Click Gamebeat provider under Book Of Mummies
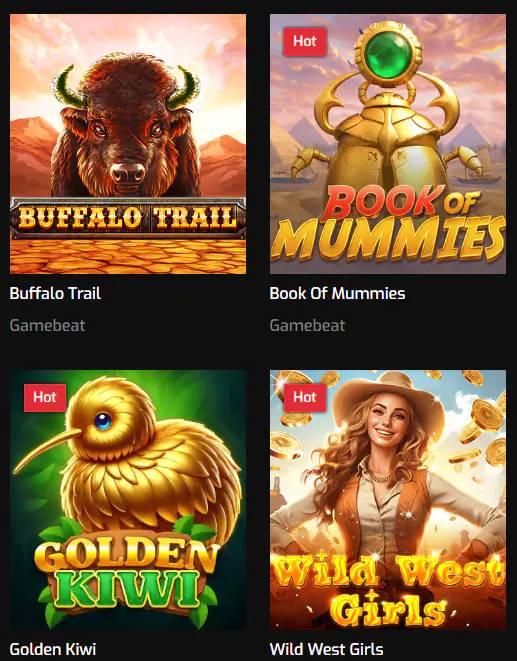Screen dimensions: 517x661 click(x=307, y=325)
